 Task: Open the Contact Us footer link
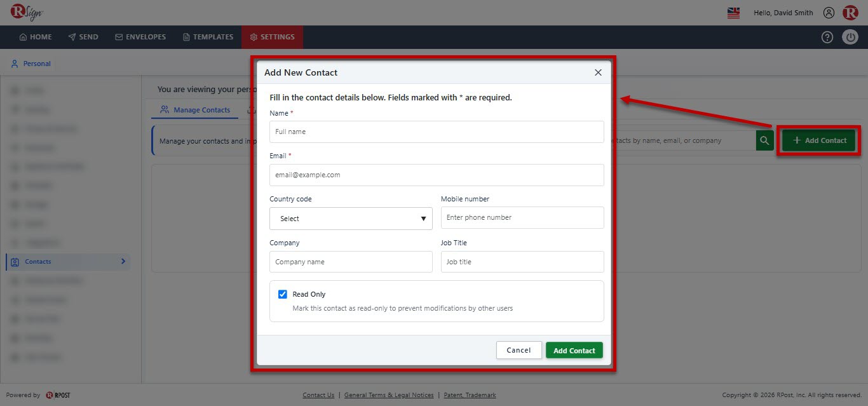coord(318,395)
